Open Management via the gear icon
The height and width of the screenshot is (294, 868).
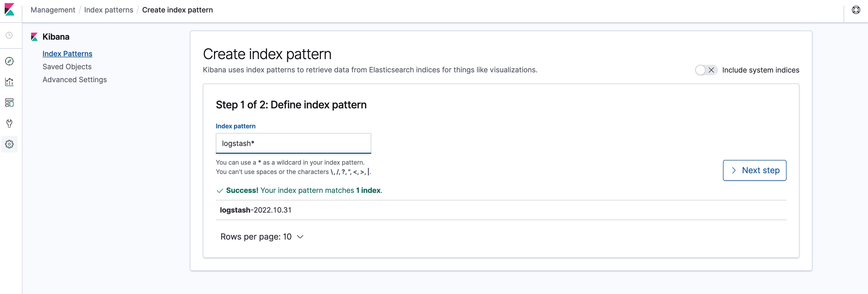pyautogui.click(x=9, y=144)
